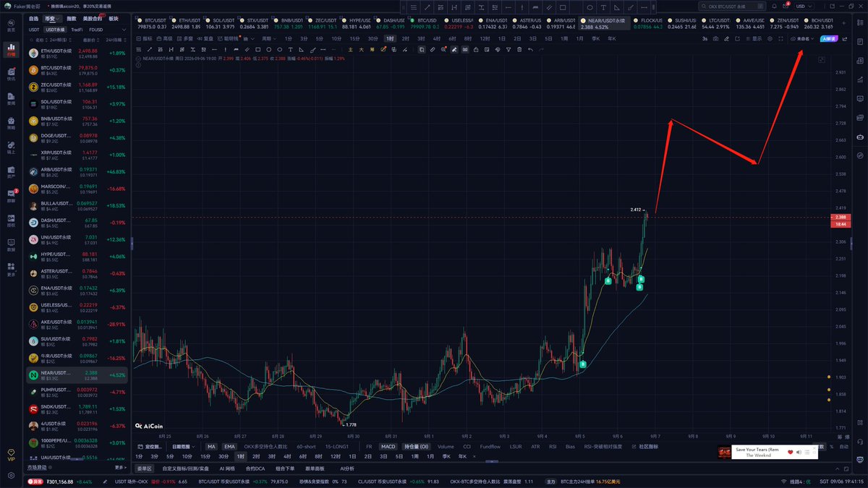Open the candlestick chart type dropdown
This screenshot has width=868, height=488.
249,38
